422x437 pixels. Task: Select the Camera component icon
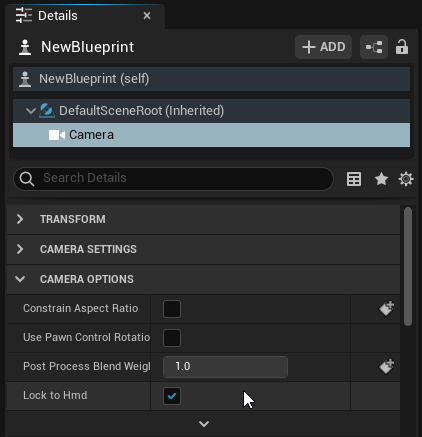click(57, 135)
